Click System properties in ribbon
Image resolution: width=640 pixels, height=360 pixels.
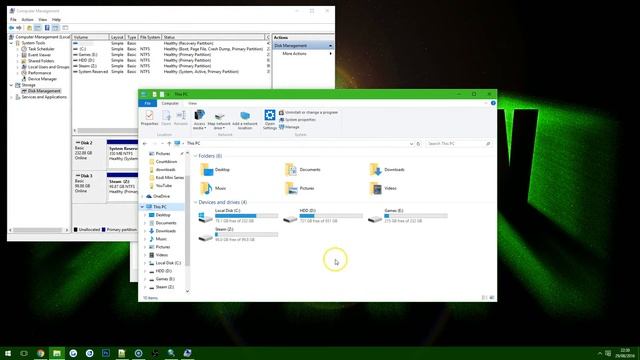297,120
